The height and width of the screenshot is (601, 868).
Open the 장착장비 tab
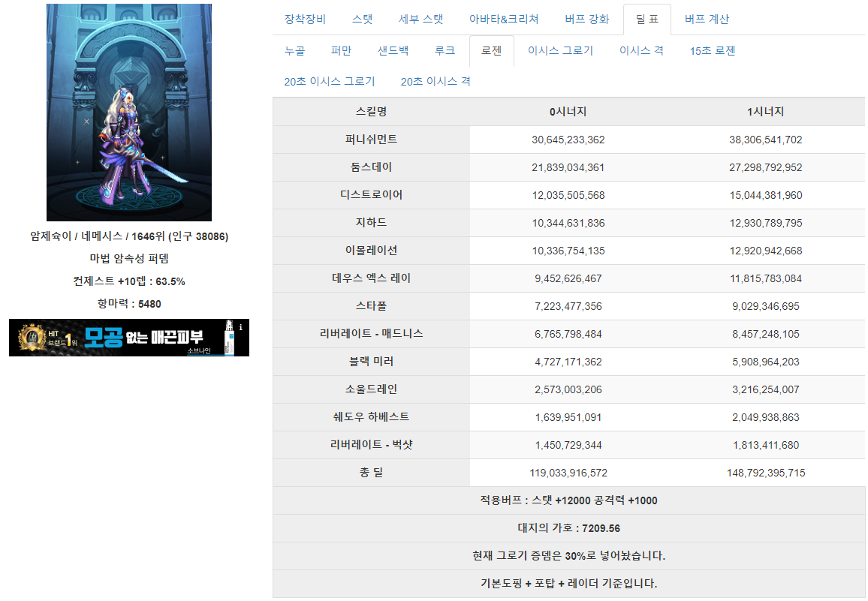coord(305,20)
